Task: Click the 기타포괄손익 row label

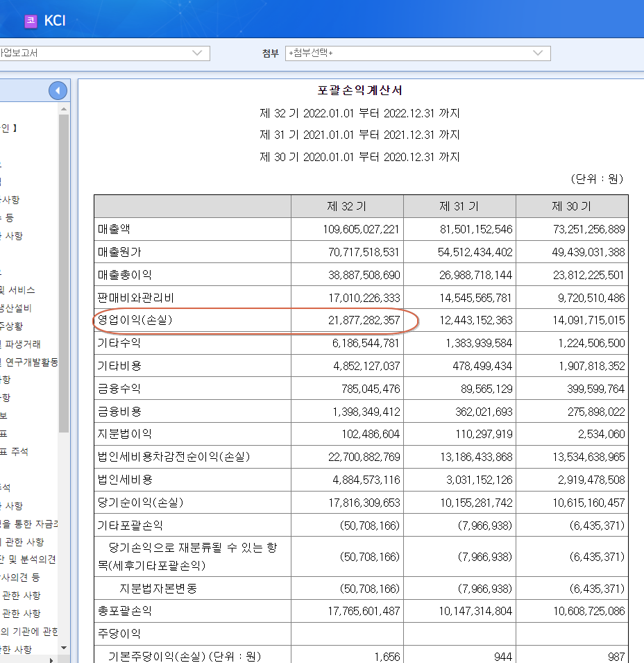Action: 130,525
